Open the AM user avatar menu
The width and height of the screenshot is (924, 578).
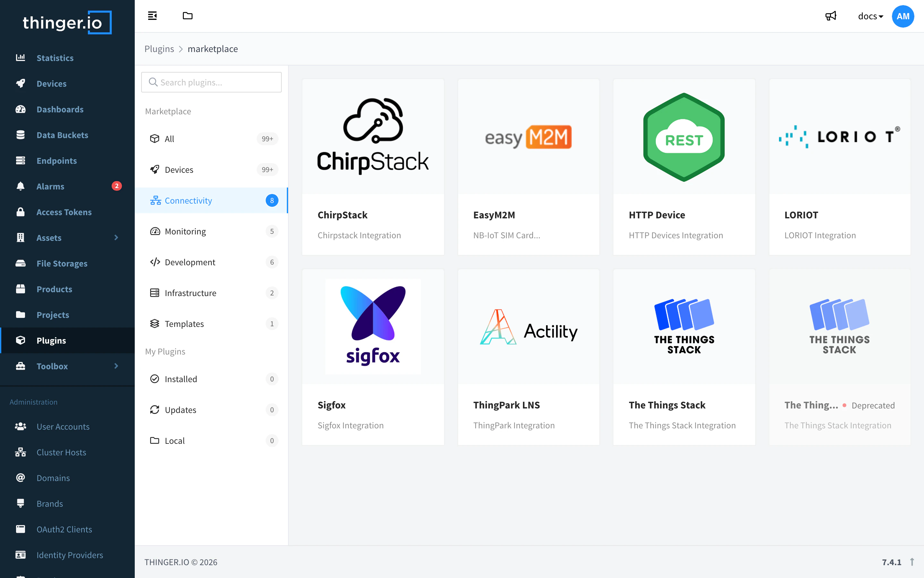click(x=903, y=16)
